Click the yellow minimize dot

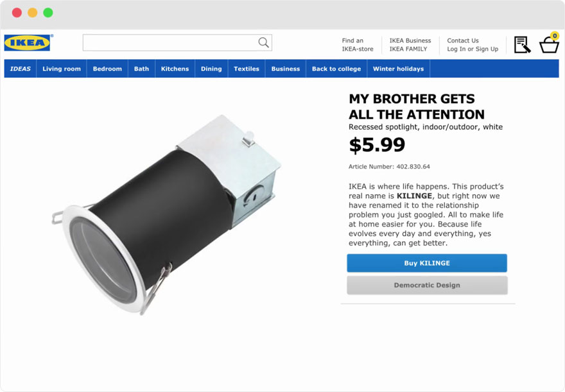click(32, 13)
